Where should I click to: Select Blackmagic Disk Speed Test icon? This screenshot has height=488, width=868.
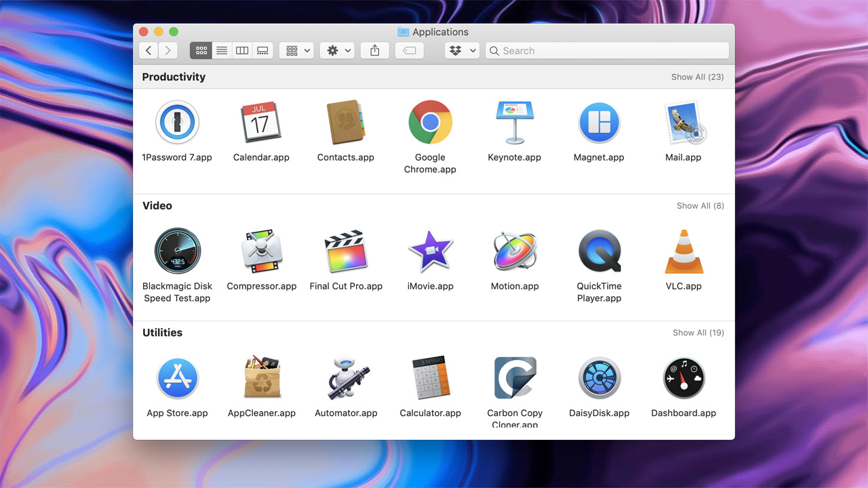tap(177, 251)
